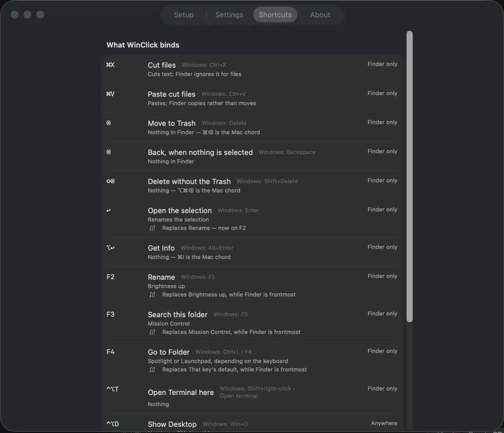Click the 'Open the selection' title
Image resolution: width=504 pixels, height=433 pixels.
tap(180, 211)
